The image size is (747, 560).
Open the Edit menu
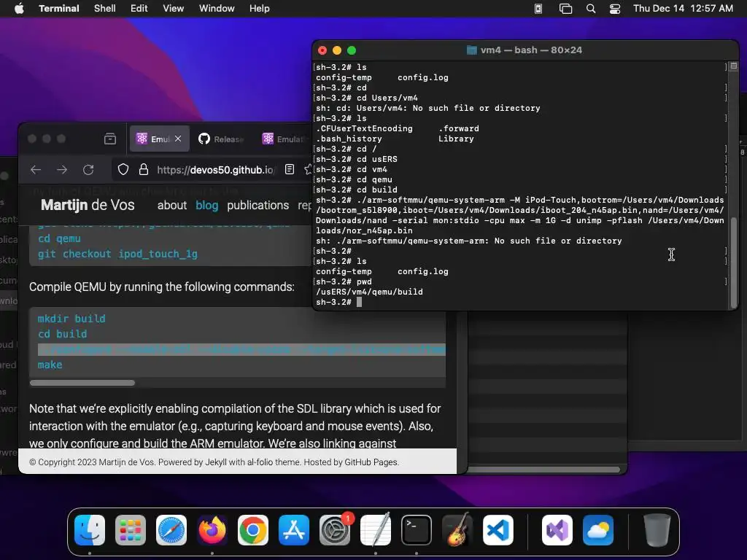pos(139,9)
